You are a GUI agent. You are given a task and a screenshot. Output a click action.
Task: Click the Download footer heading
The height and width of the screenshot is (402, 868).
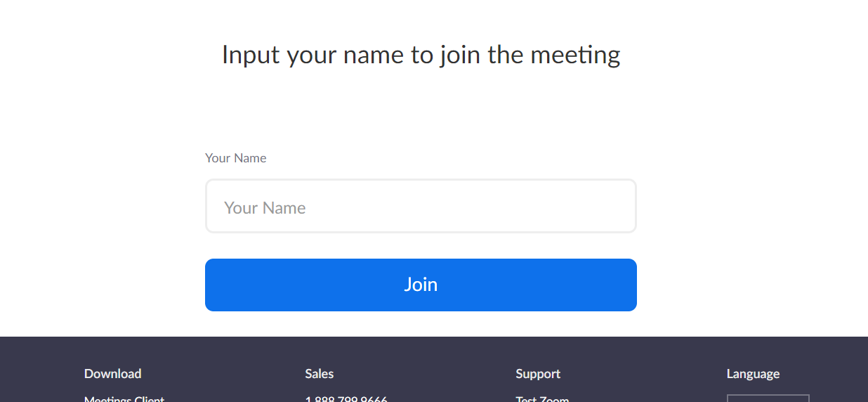pyautogui.click(x=112, y=374)
